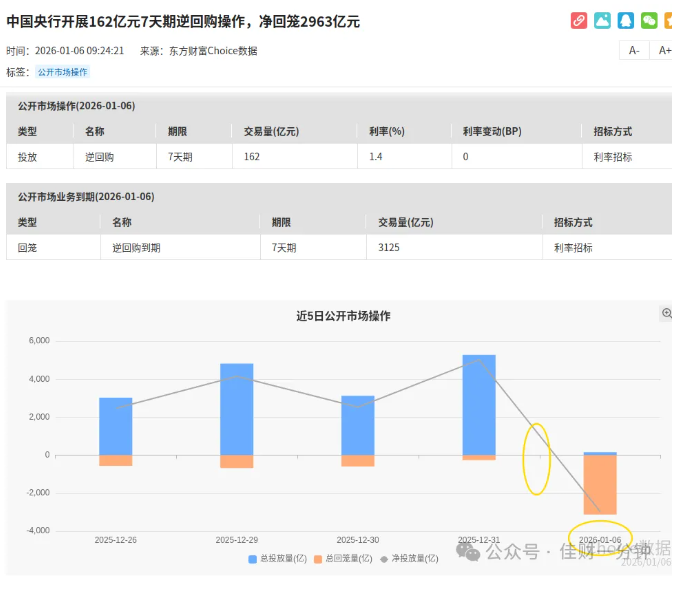Click the large orange bar for 2026-01-06
Image resolution: width=674 pixels, height=592 pixels.
point(600,485)
